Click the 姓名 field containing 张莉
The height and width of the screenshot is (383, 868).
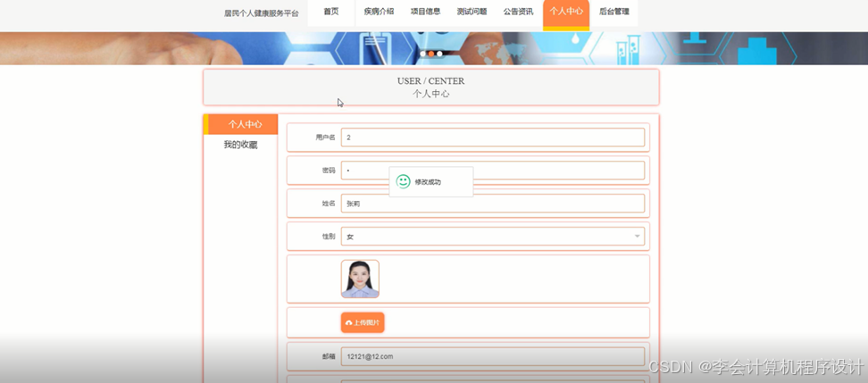[x=493, y=204]
